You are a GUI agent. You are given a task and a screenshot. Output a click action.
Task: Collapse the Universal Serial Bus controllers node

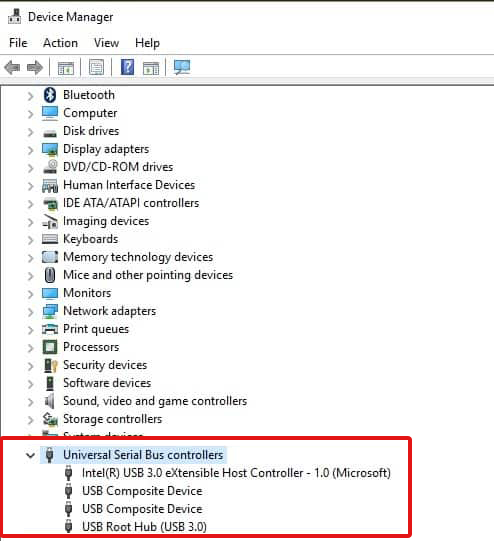(x=30, y=455)
